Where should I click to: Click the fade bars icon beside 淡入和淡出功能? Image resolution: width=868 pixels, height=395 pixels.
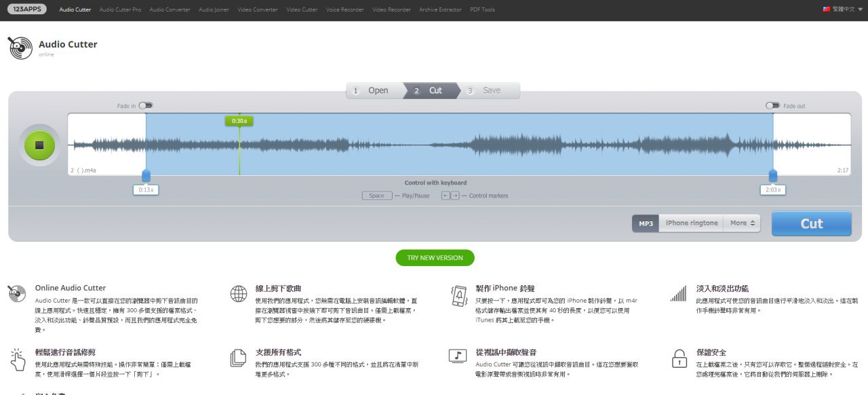pyautogui.click(x=678, y=293)
